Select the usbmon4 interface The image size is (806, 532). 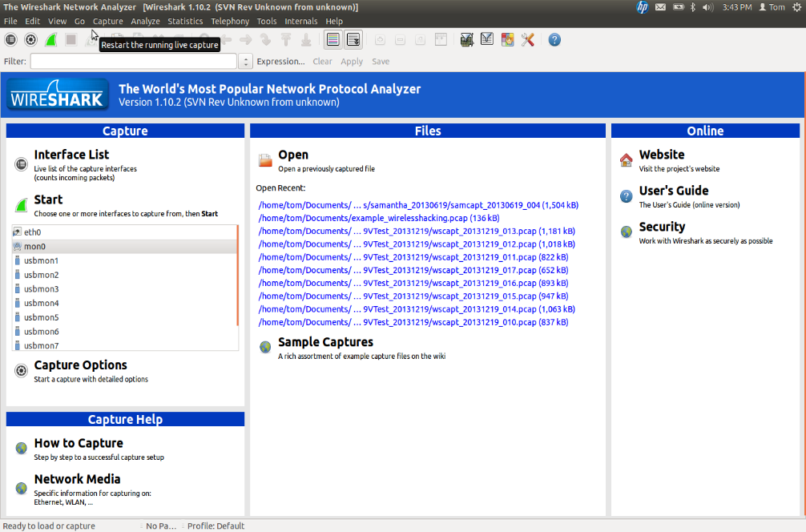click(x=125, y=304)
